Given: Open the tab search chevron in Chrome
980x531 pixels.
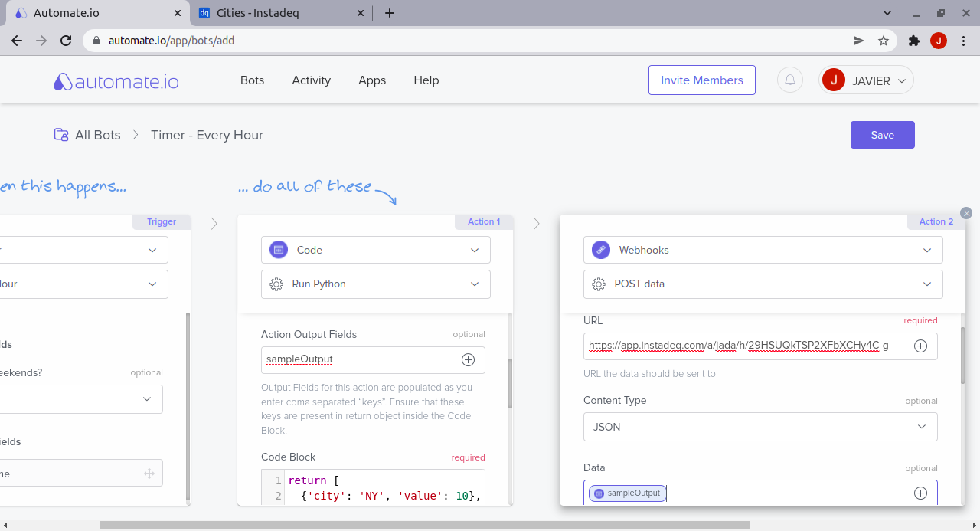Looking at the screenshot, I should coord(887,13).
